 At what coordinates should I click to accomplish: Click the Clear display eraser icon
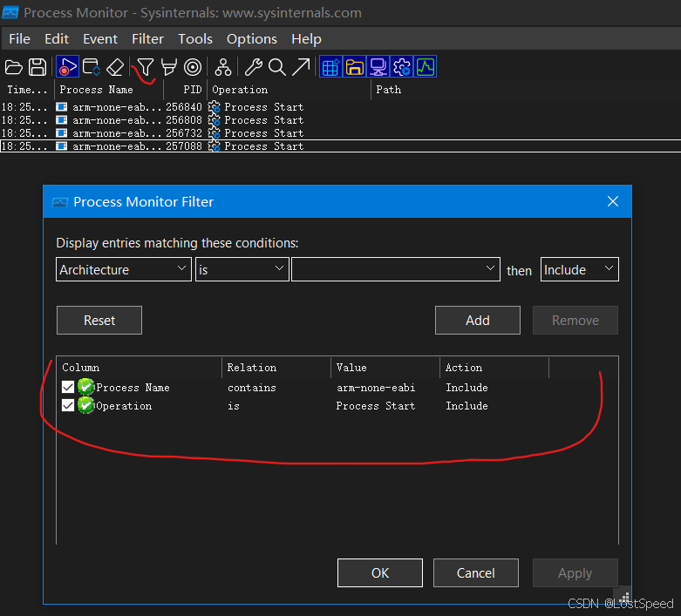115,67
